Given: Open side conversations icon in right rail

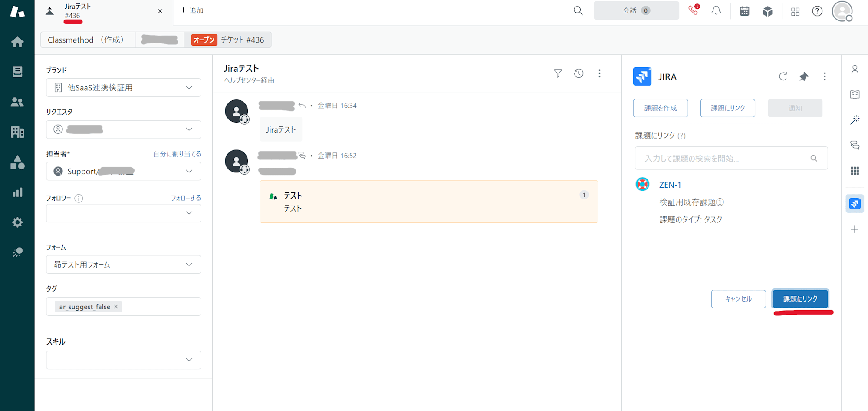Looking at the screenshot, I should click(x=855, y=146).
